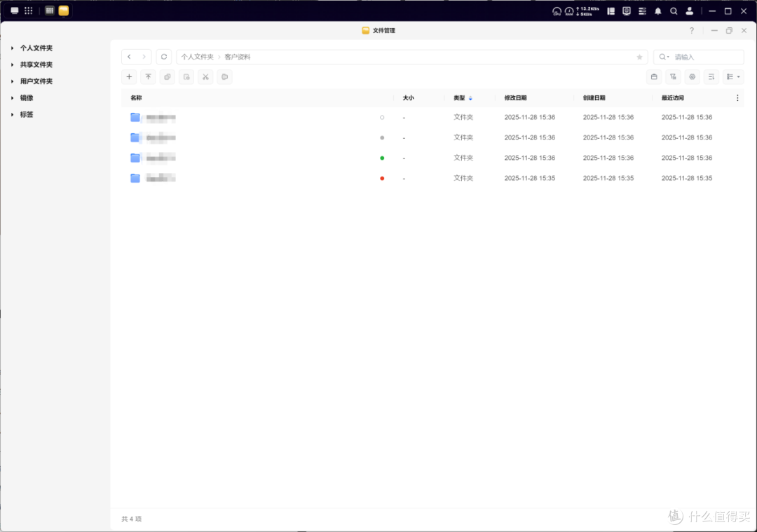The height and width of the screenshot is (532, 757).
Task: Click the monitor icon in top bar
Action: tap(627, 11)
